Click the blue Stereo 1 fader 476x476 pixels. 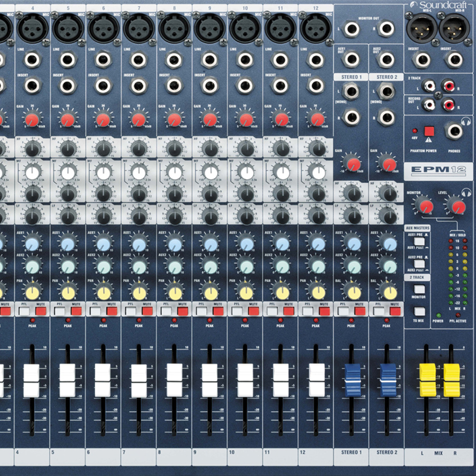click(x=352, y=380)
